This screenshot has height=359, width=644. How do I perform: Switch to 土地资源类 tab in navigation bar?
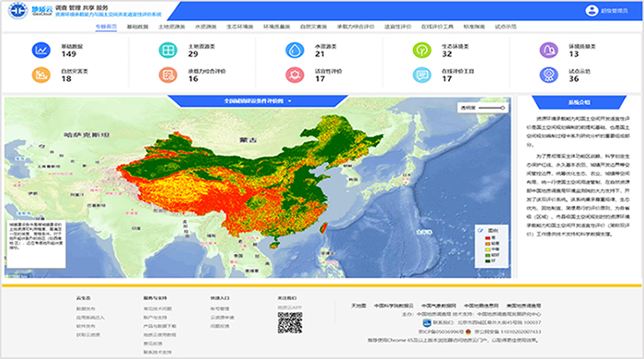tap(172, 27)
